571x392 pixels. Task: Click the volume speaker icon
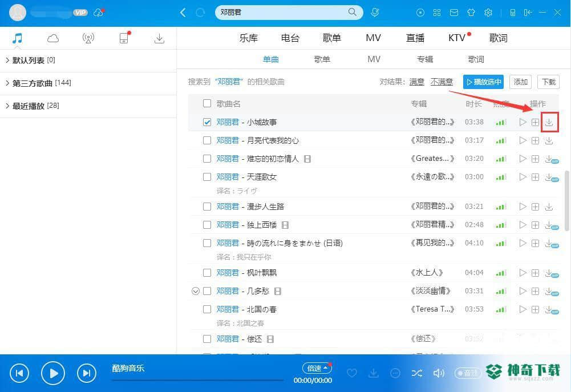pyautogui.click(x=439, y=373)
